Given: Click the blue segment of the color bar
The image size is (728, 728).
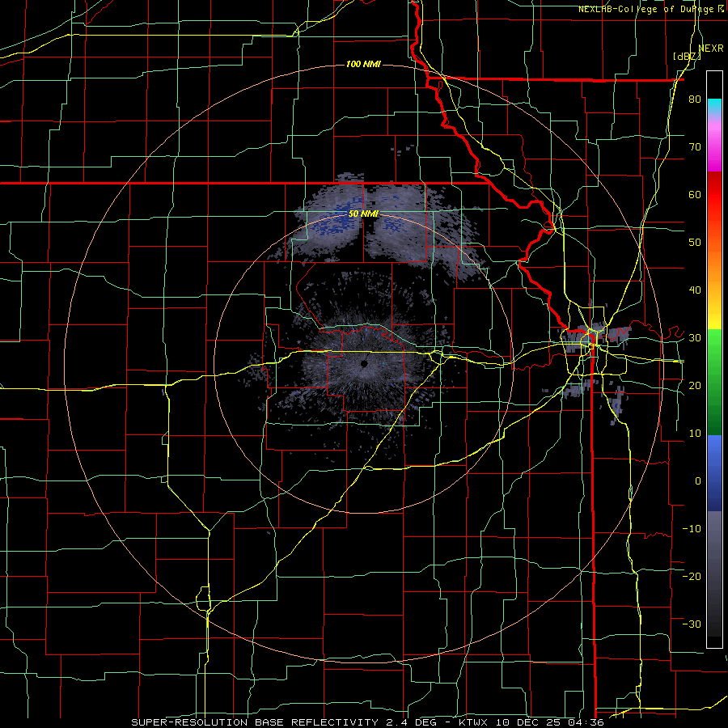Looking at the screenshot, I should click(x=714, y=473).
